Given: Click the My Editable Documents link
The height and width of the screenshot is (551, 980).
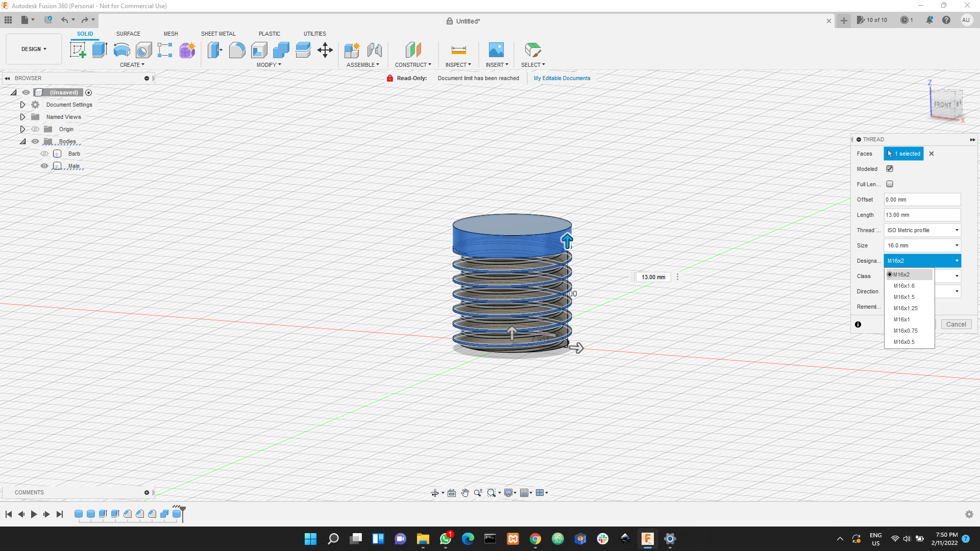Looking at the screenshot, I should [562, 78].
